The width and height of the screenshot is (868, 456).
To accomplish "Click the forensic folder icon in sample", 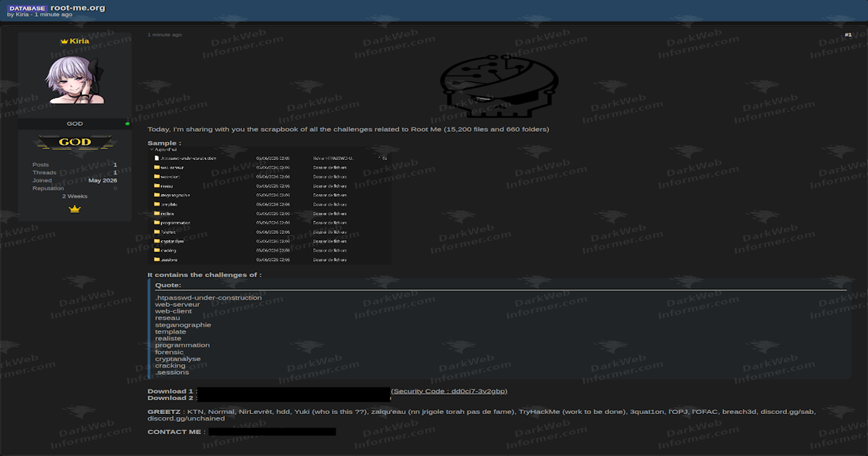I will 156,232.
